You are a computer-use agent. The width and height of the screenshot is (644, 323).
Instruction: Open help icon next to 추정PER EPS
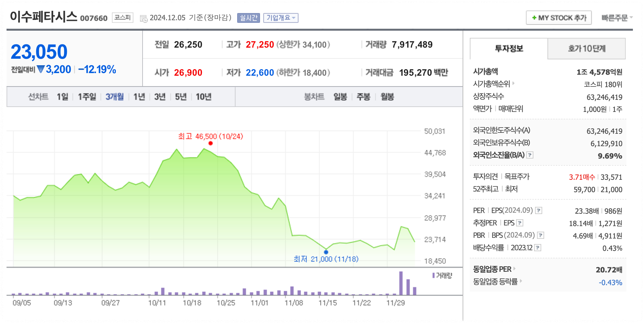coord(520,223)
